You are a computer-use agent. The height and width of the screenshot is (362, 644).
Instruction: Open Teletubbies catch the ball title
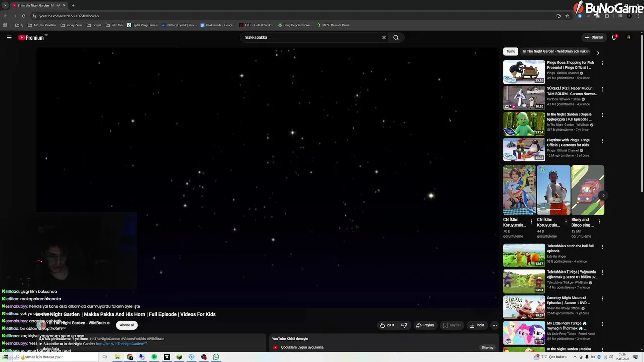pos(570,248)
